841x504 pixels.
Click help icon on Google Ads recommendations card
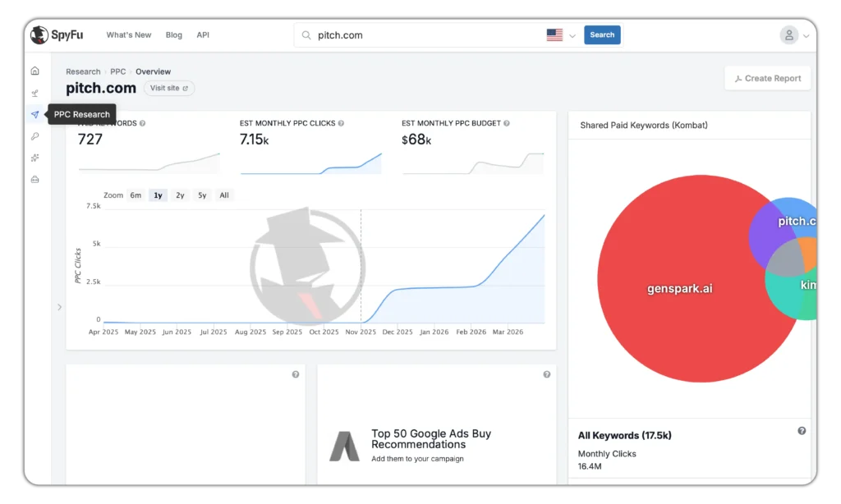(x=546, y=374)
